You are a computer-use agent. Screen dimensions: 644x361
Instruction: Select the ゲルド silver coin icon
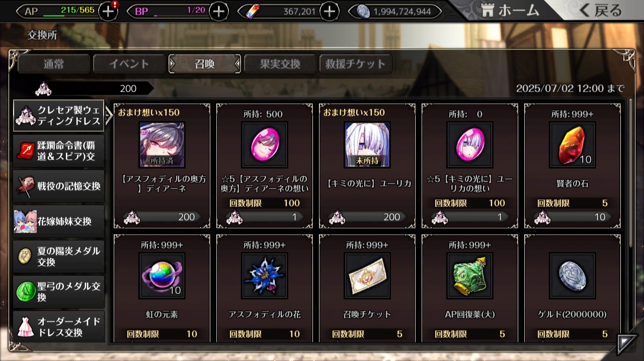point(573,275)
